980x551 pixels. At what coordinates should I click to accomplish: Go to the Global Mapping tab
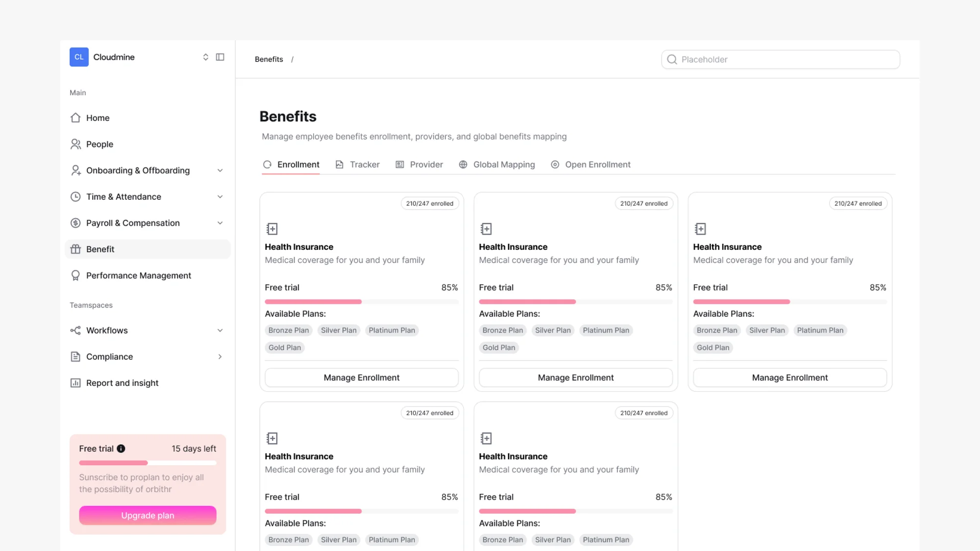point(497,165)
